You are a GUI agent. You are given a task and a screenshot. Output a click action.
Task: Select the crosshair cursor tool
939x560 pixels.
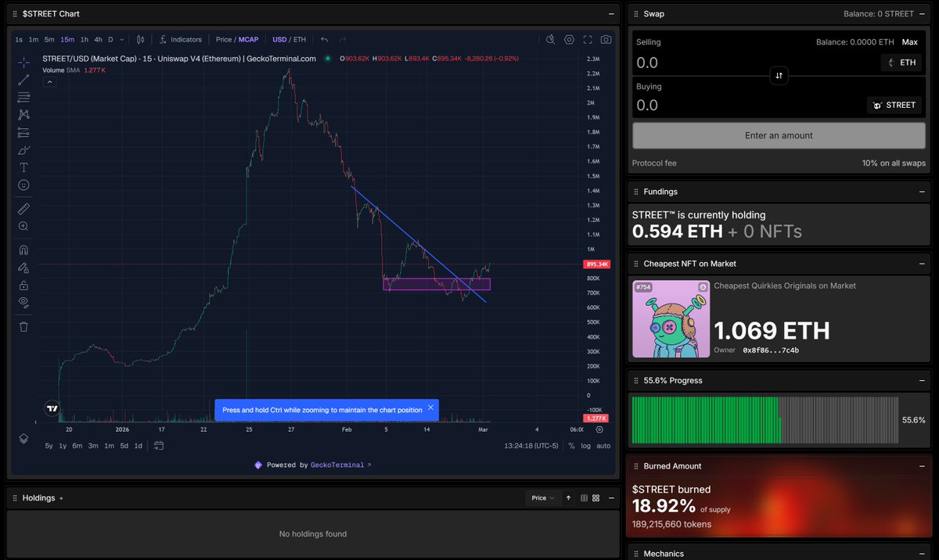pyautogui.click(x=23, y=62)
